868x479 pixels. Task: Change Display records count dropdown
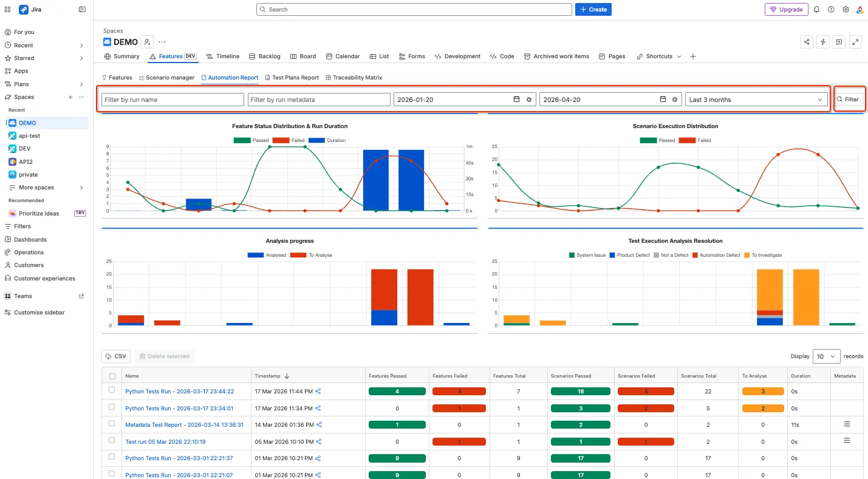[x=826, y=356]
